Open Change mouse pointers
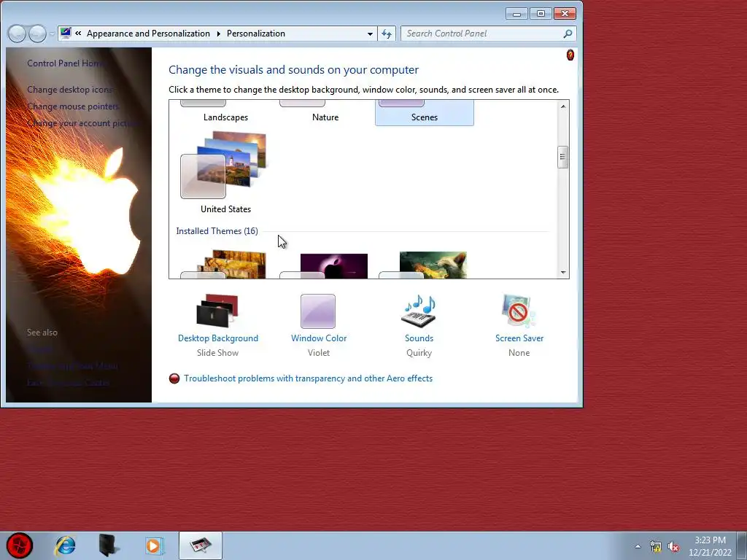Image resolution: width=747 pixels, height=560 pixels. tap(73, 106)
